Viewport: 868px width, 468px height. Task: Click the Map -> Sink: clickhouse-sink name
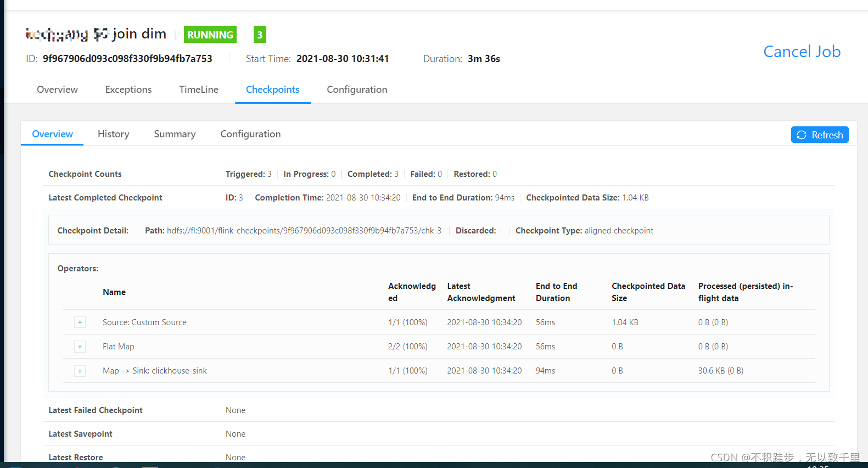155,371
